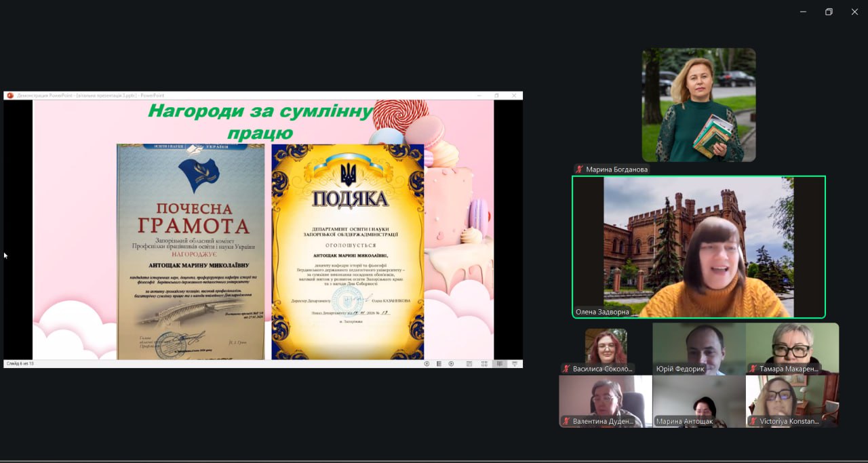Screen dimensions: 868x463
Task: Switch to Normal view in PowerPoint
Action: (469, 364)
